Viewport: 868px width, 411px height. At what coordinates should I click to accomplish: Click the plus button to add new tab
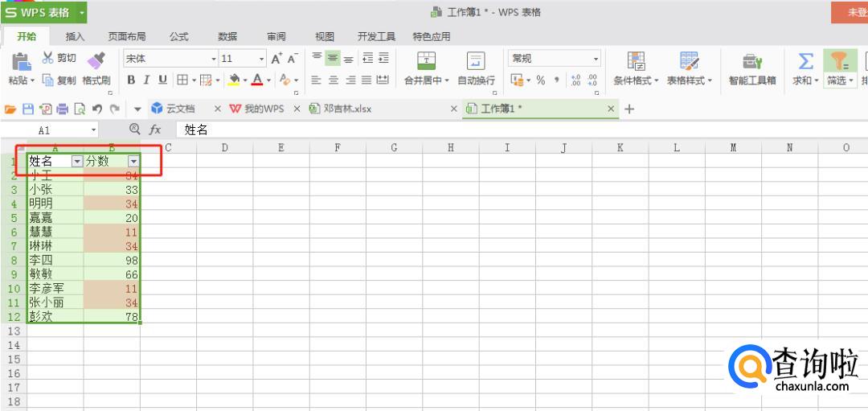(629, 109)
